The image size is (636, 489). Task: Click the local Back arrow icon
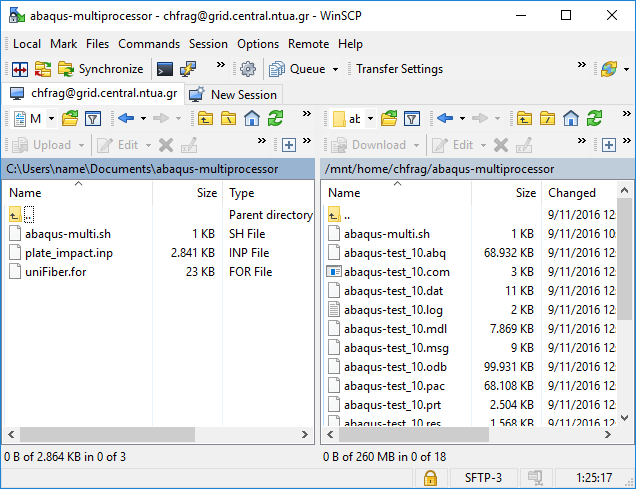tap(126, 119)
